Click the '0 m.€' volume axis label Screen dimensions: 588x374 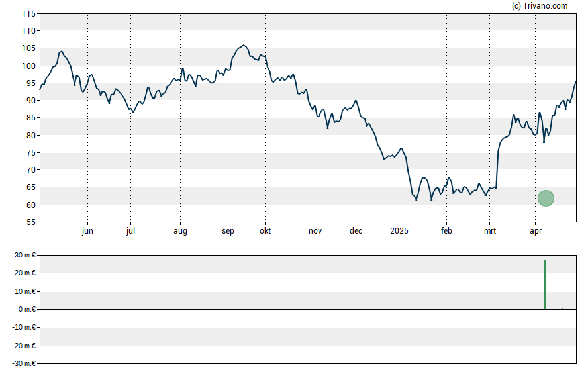[27, 309]
